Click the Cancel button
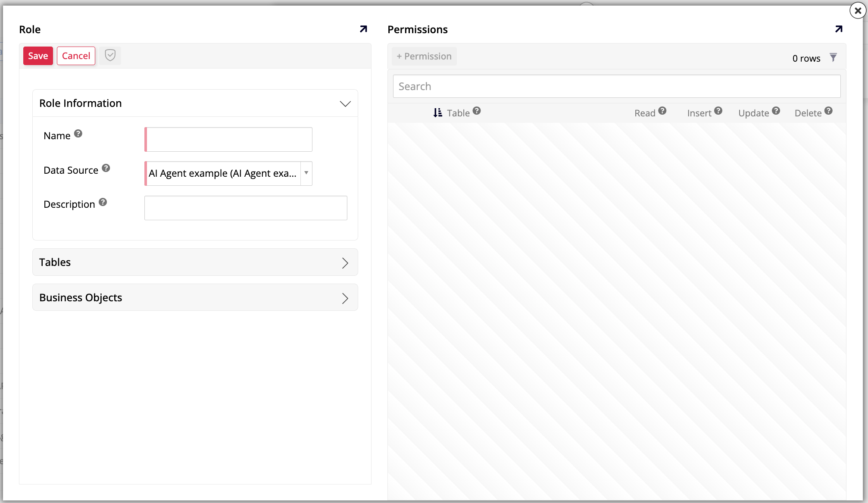Viewport: 868px width, 503px height. 76,56
